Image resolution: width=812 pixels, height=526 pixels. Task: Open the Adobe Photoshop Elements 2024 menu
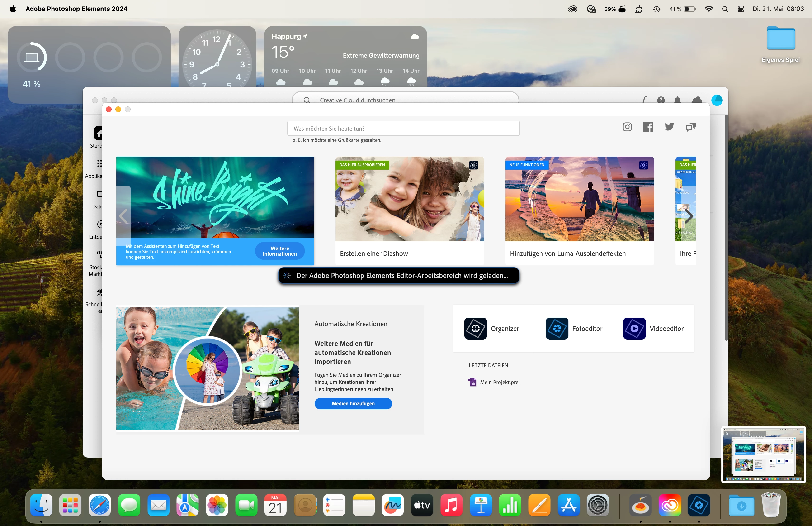point(76,9)
